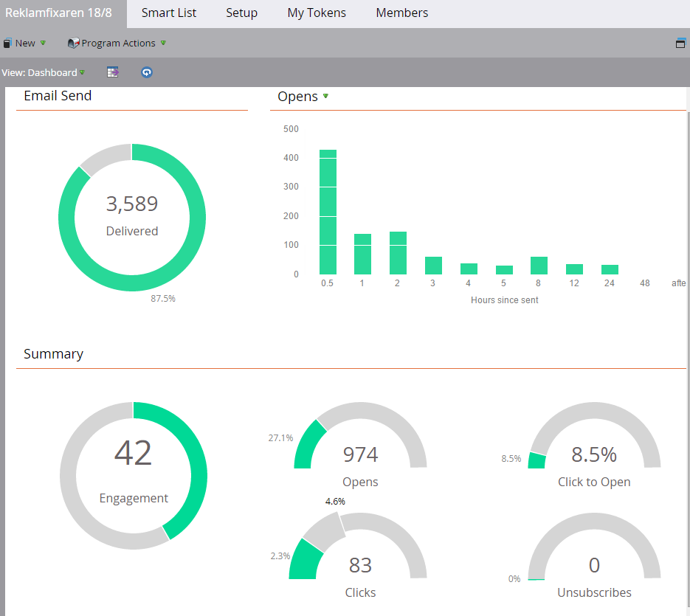The height and width of the screenshot is (616, 690).
Task: Switch to the Smart List tab
Action: coord(168,13)
